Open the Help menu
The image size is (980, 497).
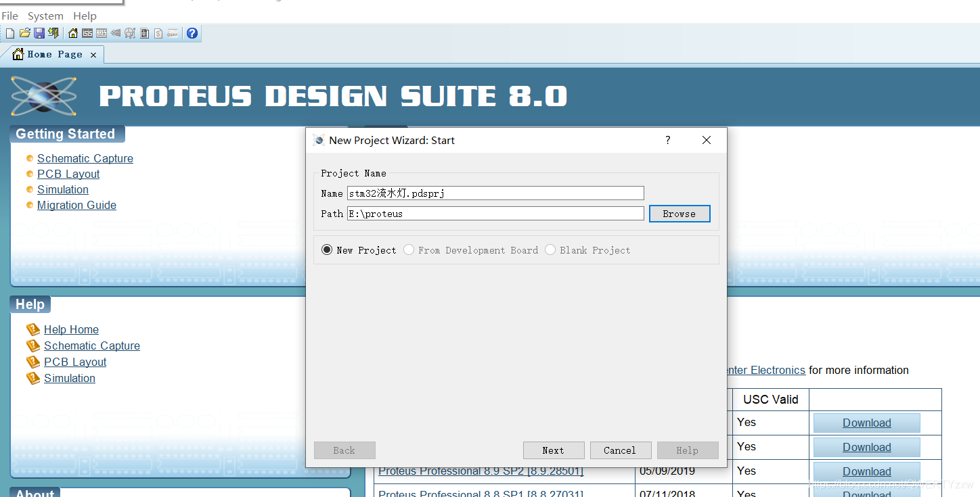click(x=85, y=16)
